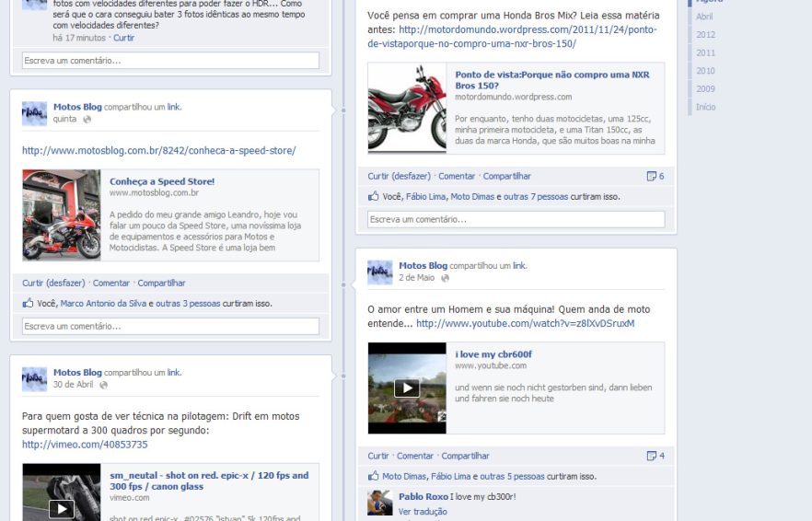Screen dimensions: 812x521
Task: Click the quinta timestamp
Action: (x=64, y=119)
